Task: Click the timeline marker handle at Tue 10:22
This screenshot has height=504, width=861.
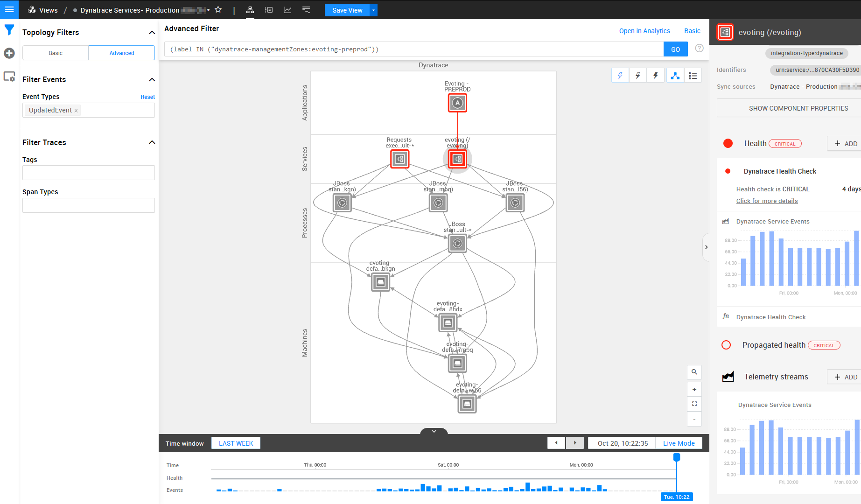Action: tap(677, 457)
